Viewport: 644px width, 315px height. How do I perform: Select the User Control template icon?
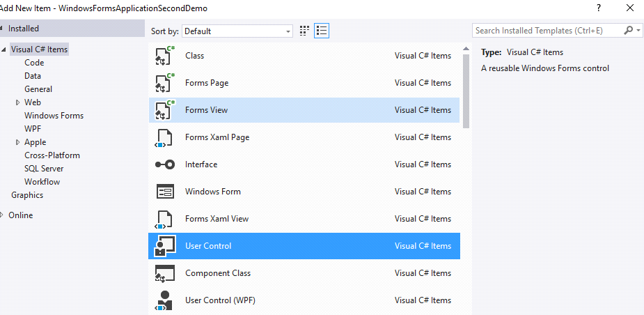(x=165, y=246)
